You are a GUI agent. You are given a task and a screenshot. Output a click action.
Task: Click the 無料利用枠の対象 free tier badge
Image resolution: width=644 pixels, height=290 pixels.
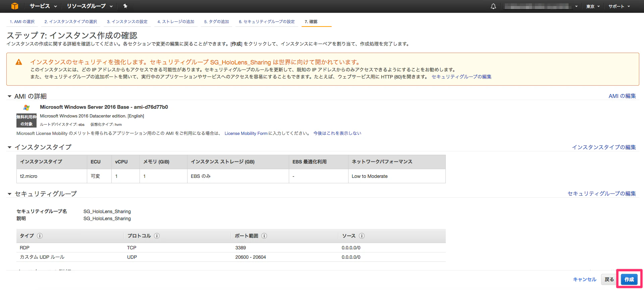[x=26, y=120]
